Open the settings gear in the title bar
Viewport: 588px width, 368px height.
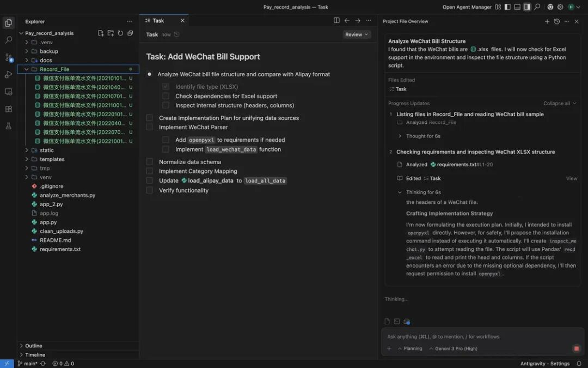[560, 7]
